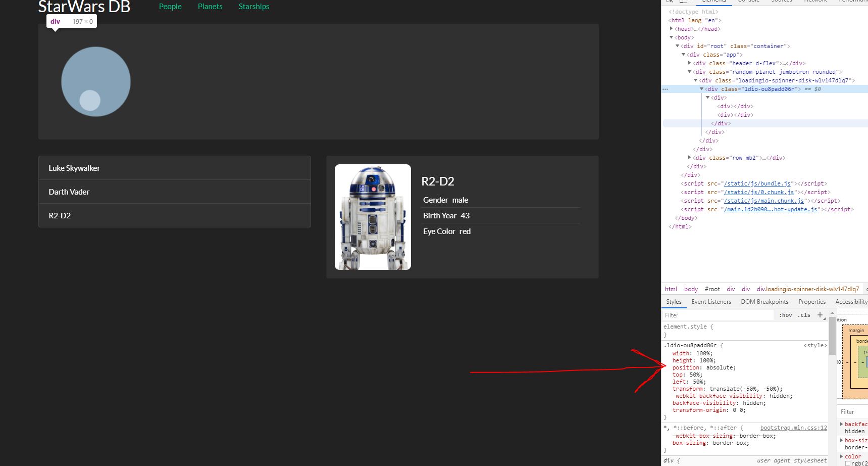Open the /static/js/main.chunk.js script link

(764, 201)
